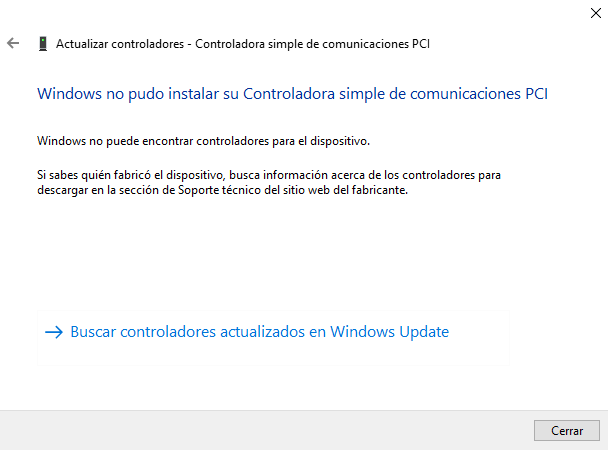608x450 pixels.
Task: Click the blank area above the Windows Update option
Action: click(273, 254)
